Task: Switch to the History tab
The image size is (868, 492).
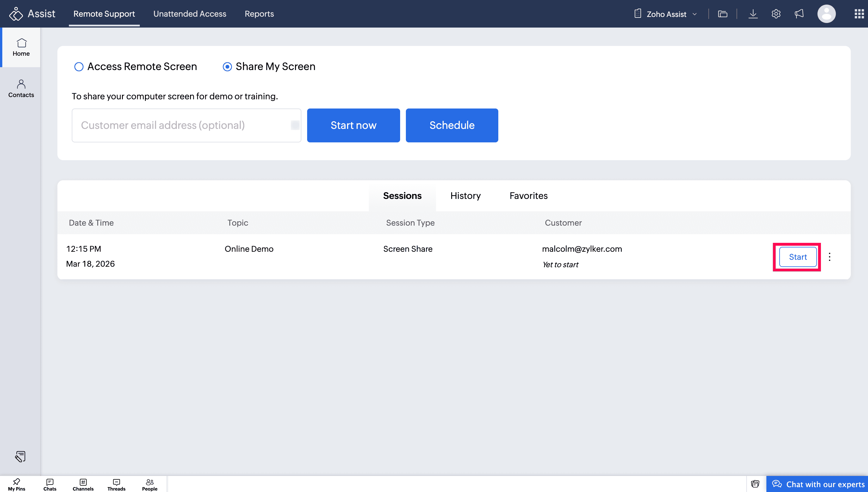Action: [x=465, y=196]
